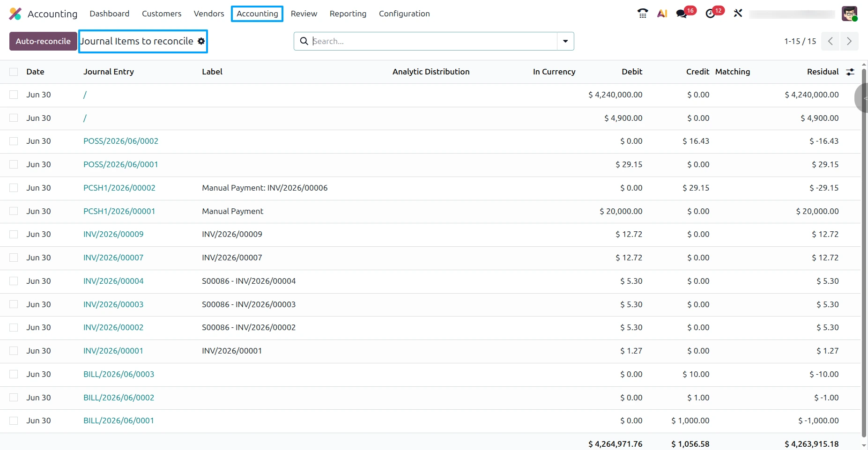Sort by the Debit column header

[632, 72]
